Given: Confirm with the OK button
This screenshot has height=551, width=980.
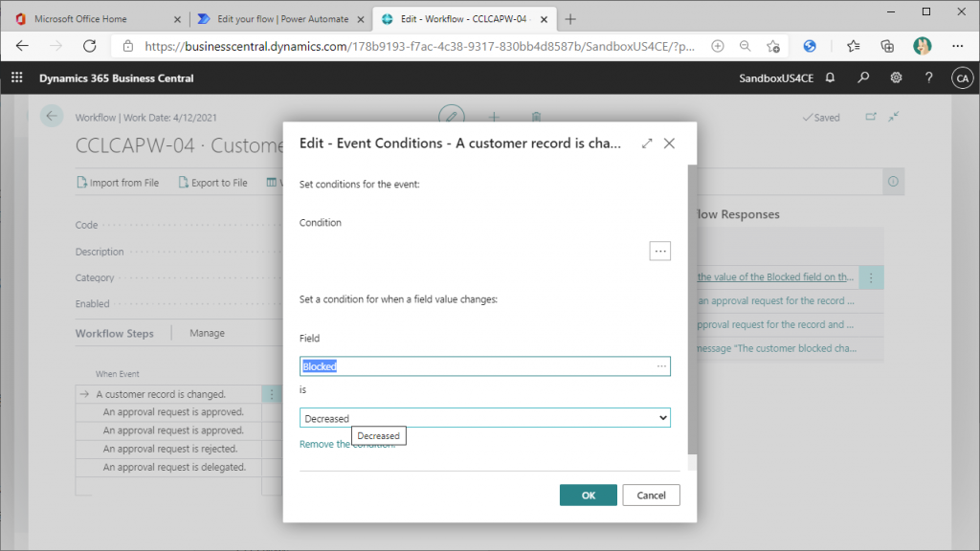Looking at the screenshot, I should [x=589, y=496].
